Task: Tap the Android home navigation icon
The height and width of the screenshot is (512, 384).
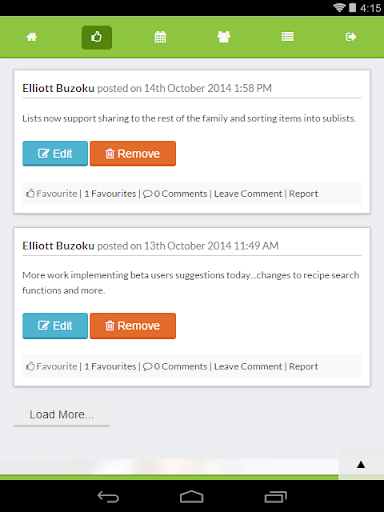Action: [x=192, y=497]
